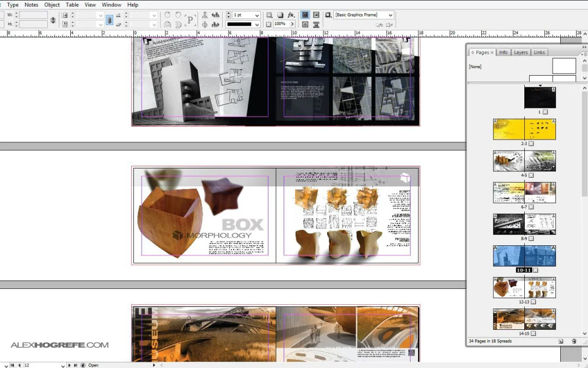Click the P flip/rotate indicator
The height and width of the screenshot is (368, 588).
[x=191, y=20]
